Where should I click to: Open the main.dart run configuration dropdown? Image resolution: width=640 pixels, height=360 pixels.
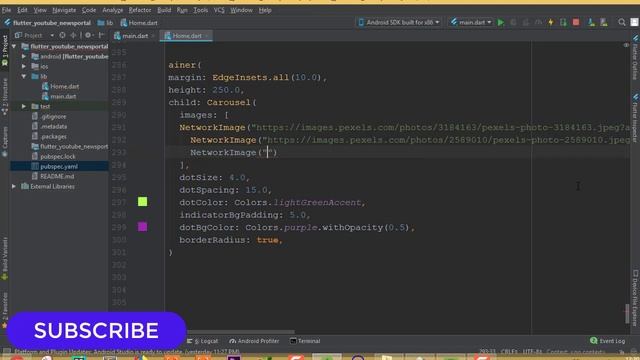(471, 22)
